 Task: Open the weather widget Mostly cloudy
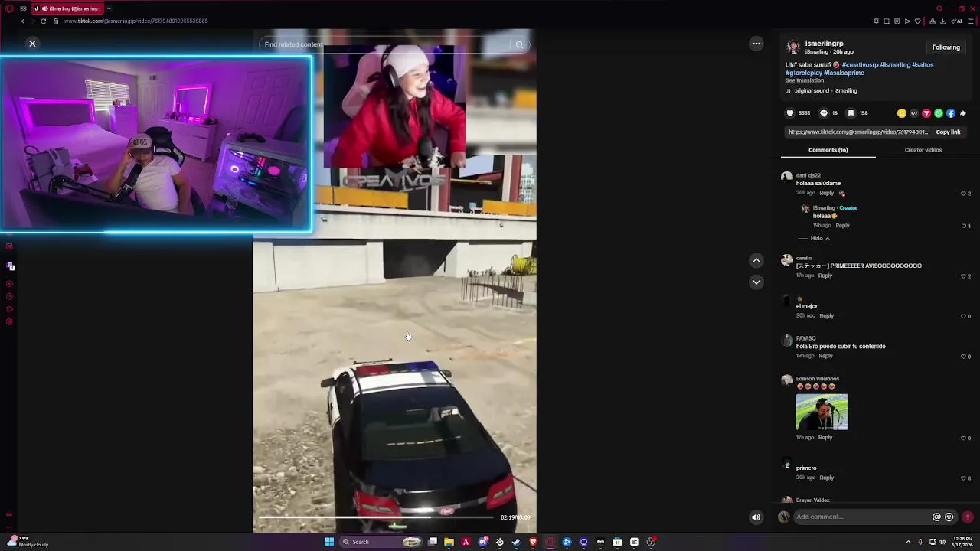27,542
